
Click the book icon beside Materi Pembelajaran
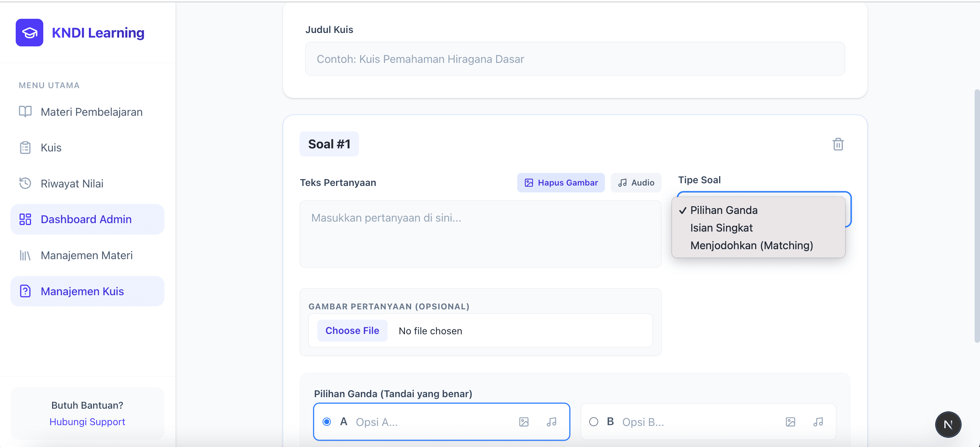pos(25,112)
